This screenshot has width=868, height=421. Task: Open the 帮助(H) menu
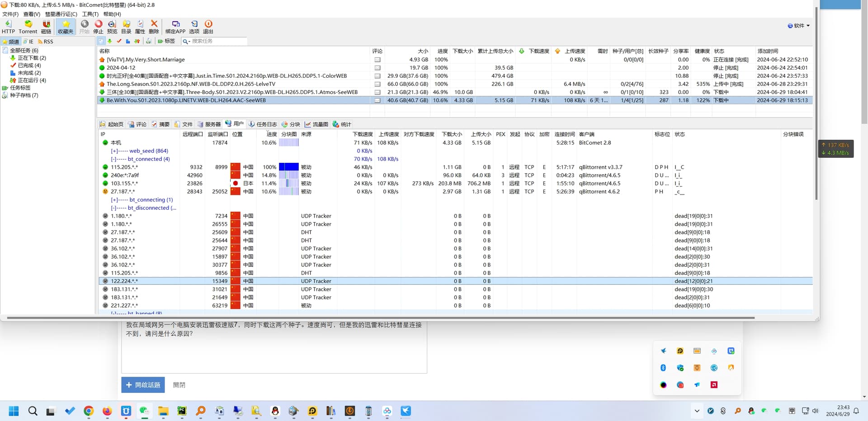click(x=112, y=14)
